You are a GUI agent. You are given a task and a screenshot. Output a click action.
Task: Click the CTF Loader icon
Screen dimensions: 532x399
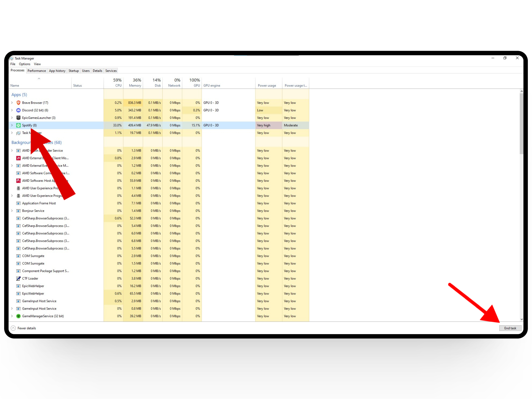click(x=18, y=278)
